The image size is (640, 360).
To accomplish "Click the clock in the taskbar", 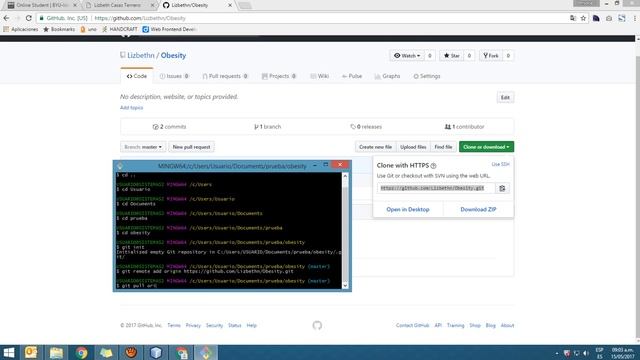I will tap(623, 353).
